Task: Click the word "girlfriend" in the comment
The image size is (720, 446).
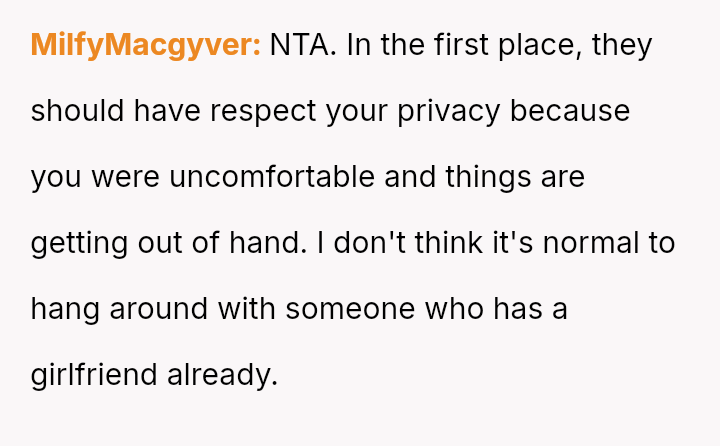Action: (94, 375)
